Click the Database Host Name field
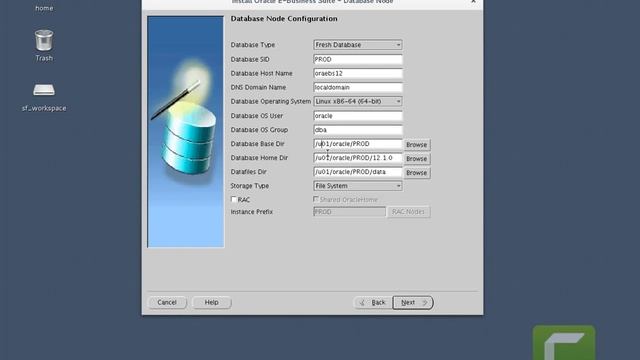 358,73
